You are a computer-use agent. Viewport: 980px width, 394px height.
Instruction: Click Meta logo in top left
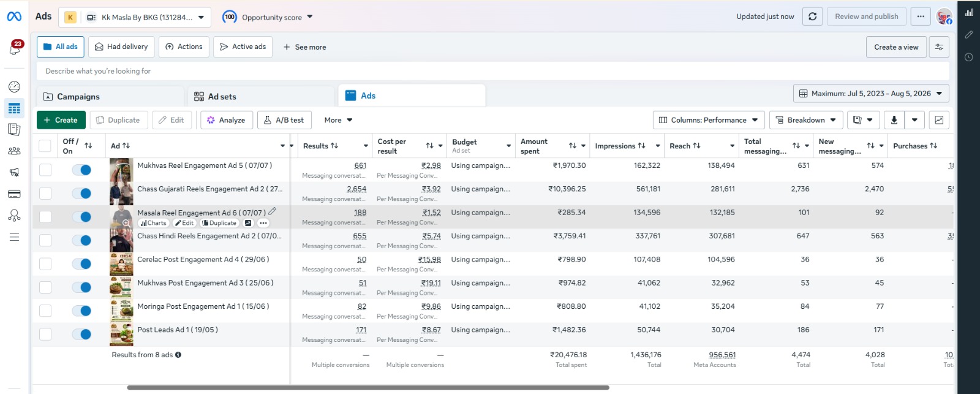pyautogui.click(x=14, y=17)
